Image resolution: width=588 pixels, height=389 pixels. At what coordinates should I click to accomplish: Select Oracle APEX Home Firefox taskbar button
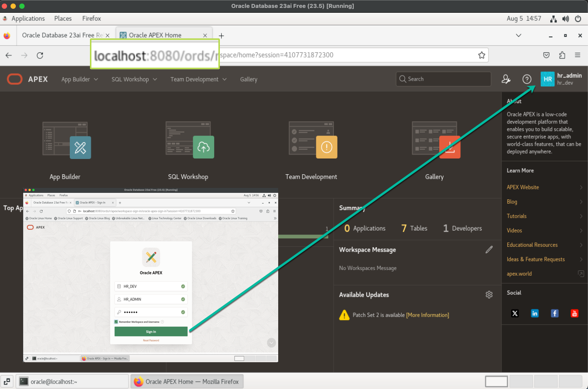pyautogui.click(x=187, y=382)
